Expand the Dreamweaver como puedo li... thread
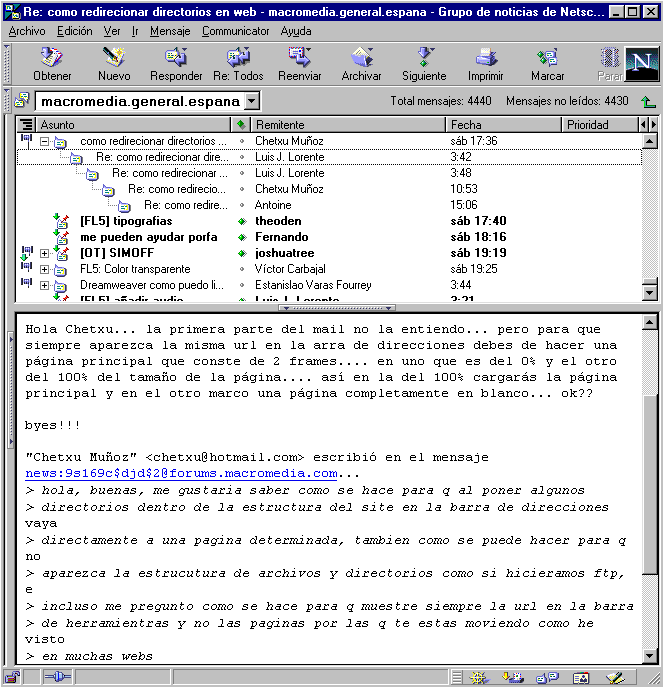 click(44, 285)
